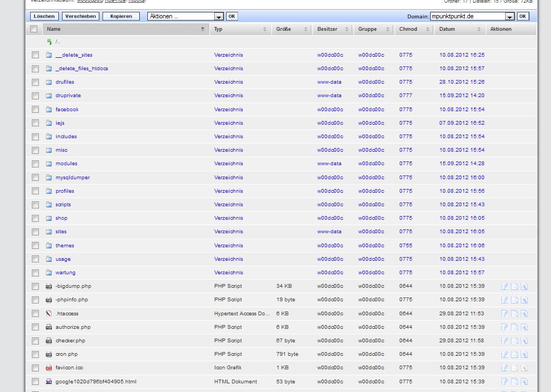Sort by the Name column header
The image size is (551, 392).
53,29
